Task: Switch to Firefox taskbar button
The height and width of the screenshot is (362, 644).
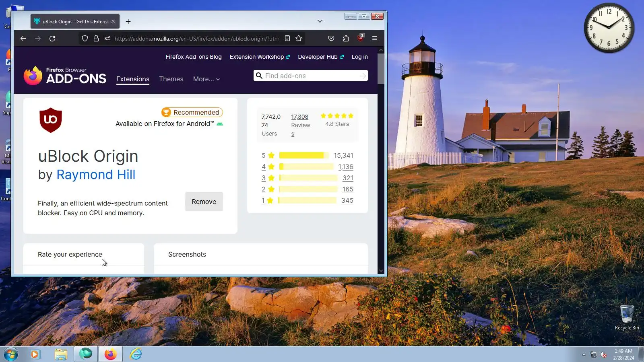Action: click(x=110, y=354)
